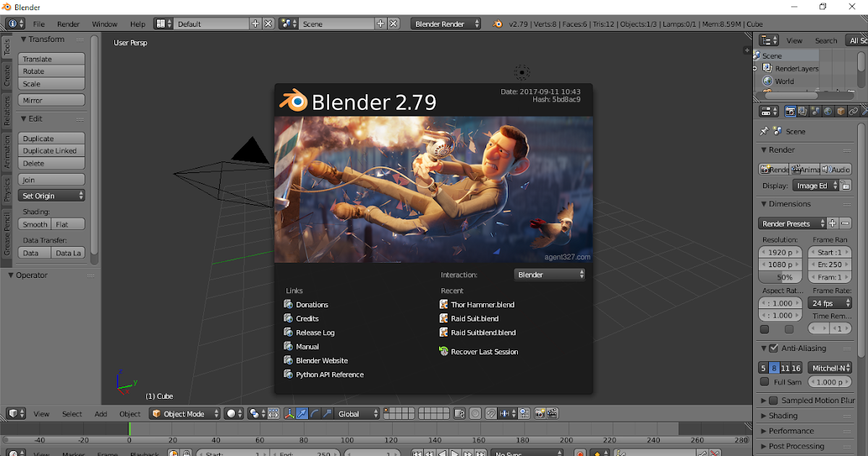Open the Object properties tab
Screen dimensions: 868x456
tap(840, 111)
